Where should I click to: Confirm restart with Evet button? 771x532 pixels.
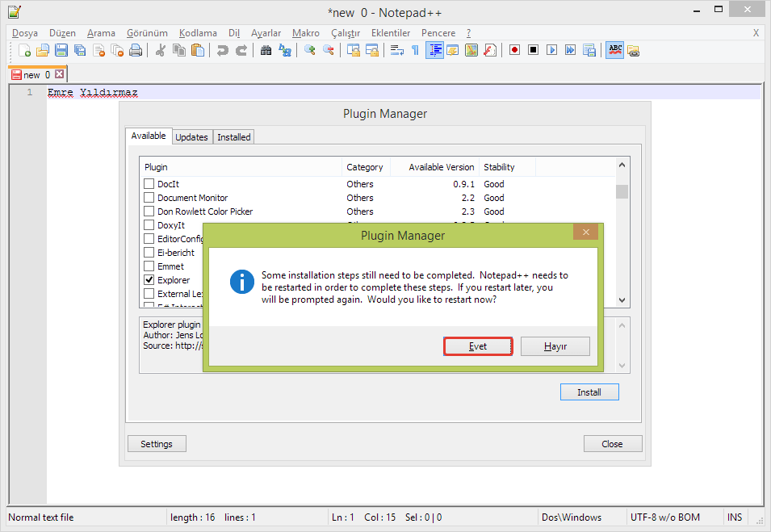(478, 346)
